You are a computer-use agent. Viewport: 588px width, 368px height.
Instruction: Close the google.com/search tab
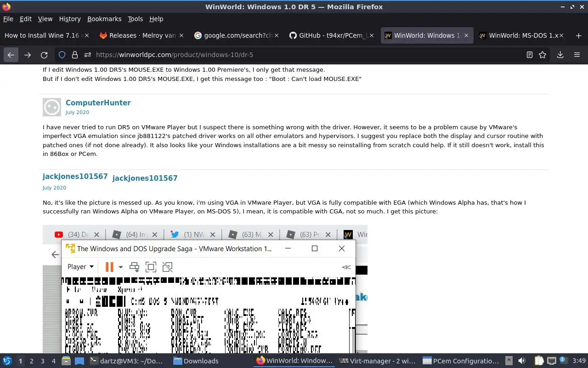click(276, 35)
